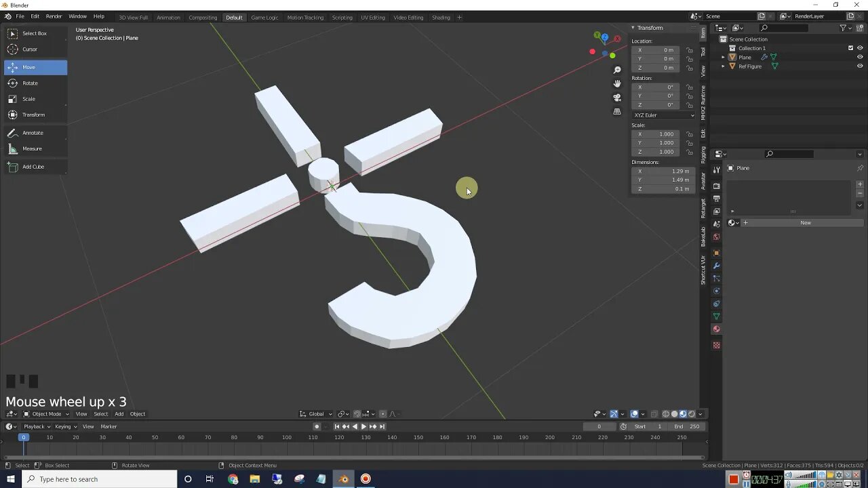Viewport: 868px width, 488px height.
Task: Open Active Tool settings properties tab
Action: click(x=716, y=169)
